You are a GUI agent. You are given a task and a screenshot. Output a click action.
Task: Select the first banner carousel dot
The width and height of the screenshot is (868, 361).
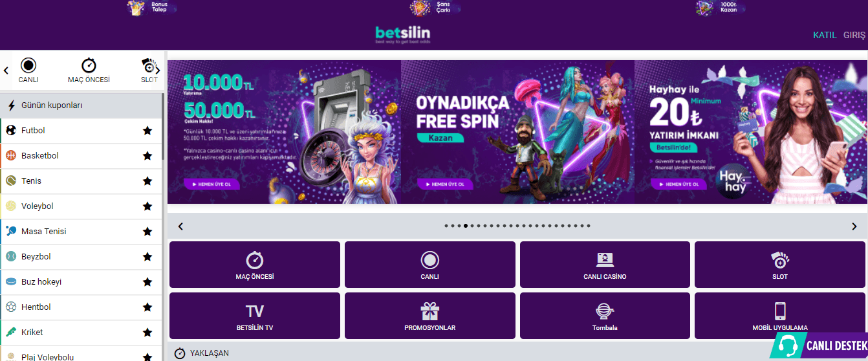[446, 226]
